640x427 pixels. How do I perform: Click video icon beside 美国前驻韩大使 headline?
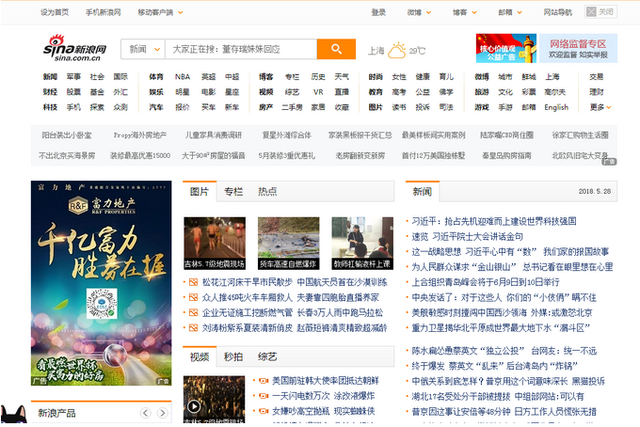click(264, 381)
